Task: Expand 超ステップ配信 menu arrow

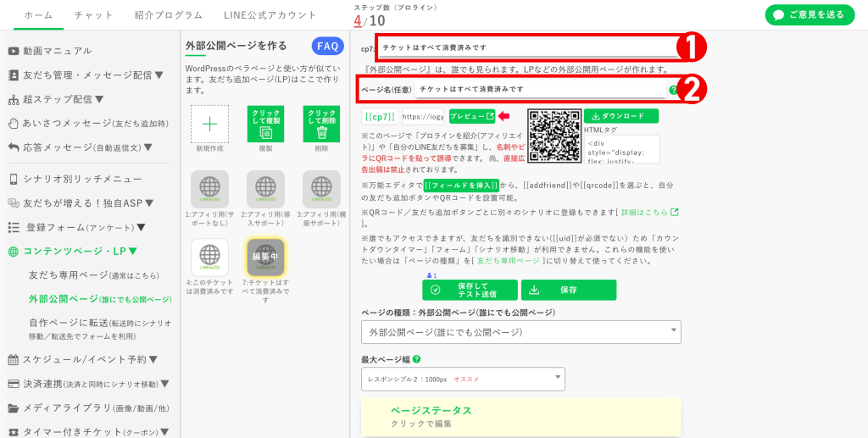Action: [x=100, y=100]
